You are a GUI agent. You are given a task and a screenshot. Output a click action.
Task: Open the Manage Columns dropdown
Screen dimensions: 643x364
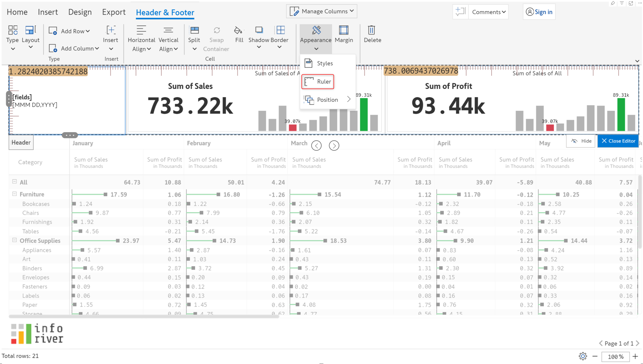click(321, 11)
